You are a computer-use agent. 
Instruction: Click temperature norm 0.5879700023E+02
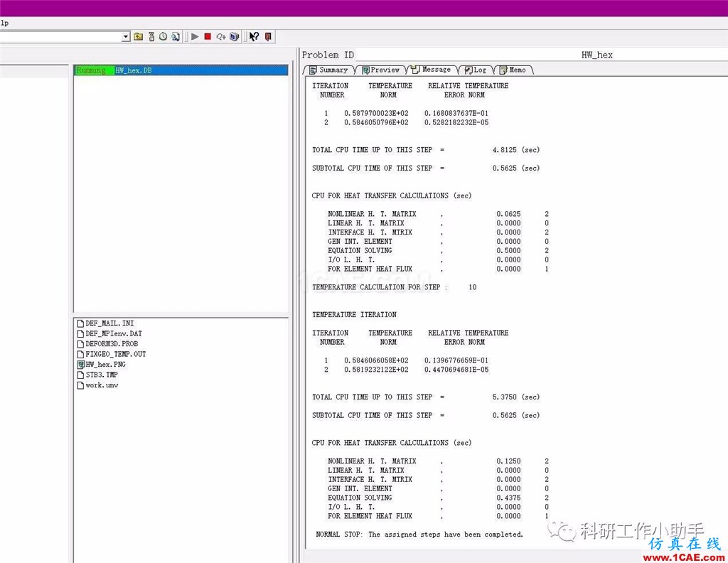tap(376, 113)
